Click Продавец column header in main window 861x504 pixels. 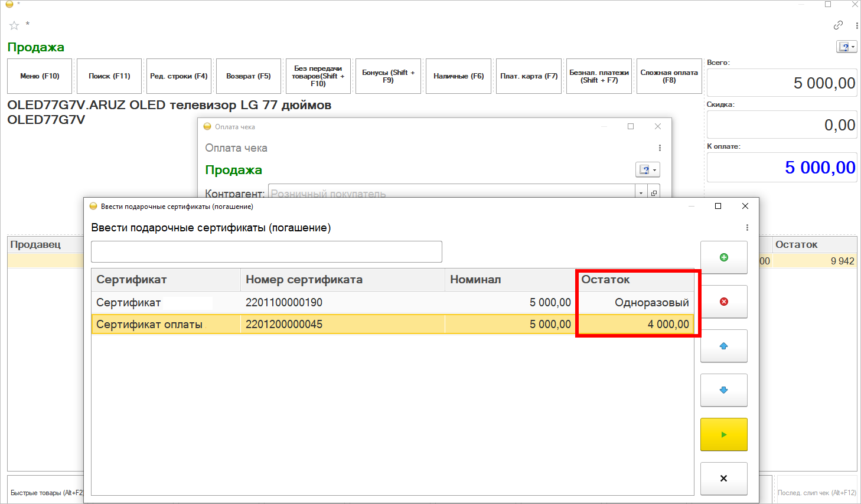[45, 244]
